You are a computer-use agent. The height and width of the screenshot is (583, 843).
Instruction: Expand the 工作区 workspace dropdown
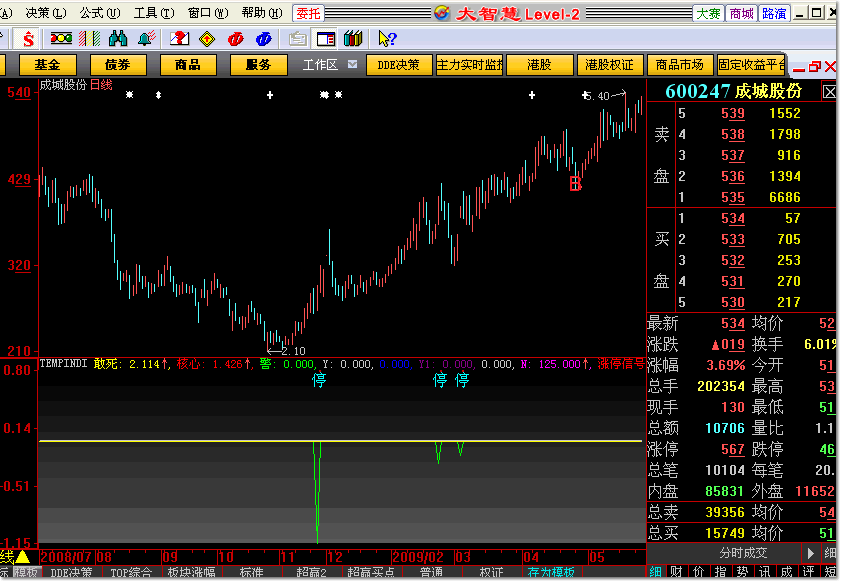(x=352, y=65)
